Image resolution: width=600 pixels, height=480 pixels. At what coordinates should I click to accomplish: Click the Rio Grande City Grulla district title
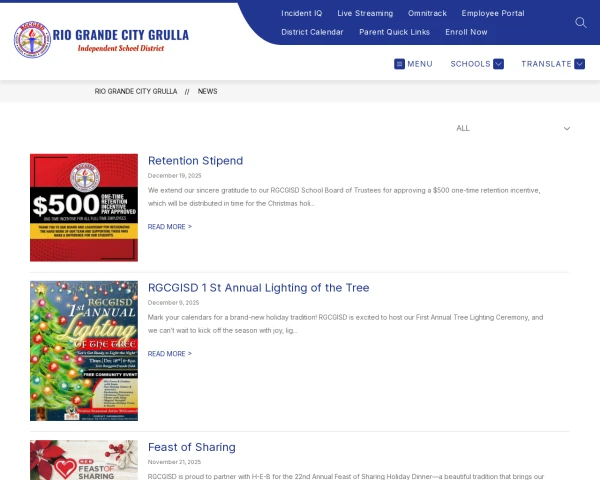coord(121,35)
